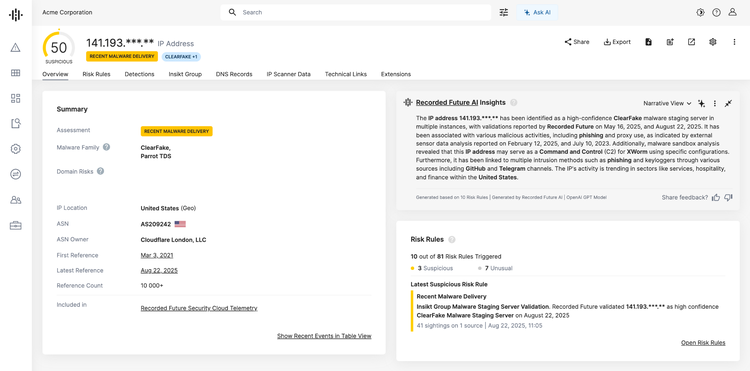Viewport: 750px width, 371px height.
Task: Switch to the Detections tab
Action: [x=139, y=74]
